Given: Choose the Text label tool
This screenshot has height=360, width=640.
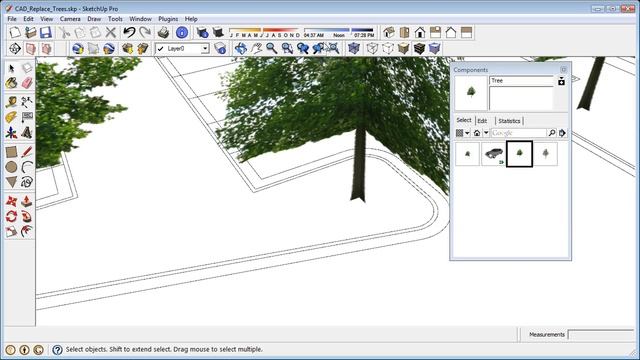Looking at the screenshot, I should [x=27, y=118].
